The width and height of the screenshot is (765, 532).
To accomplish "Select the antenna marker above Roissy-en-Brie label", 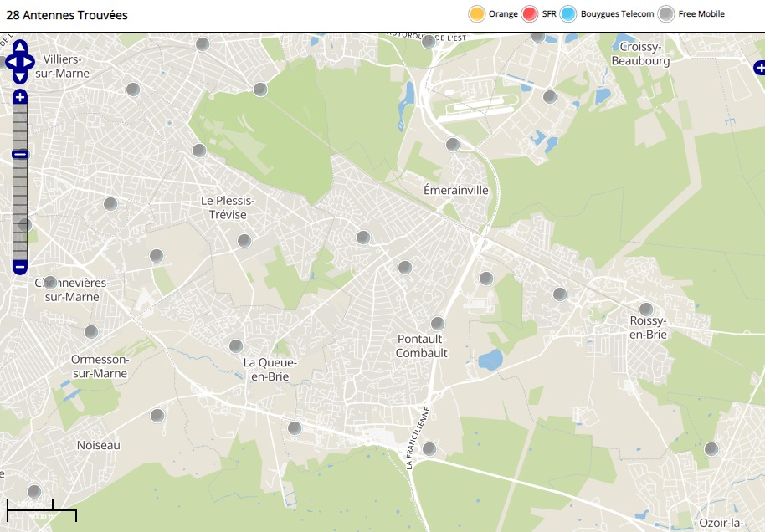I will pos(645,309).
